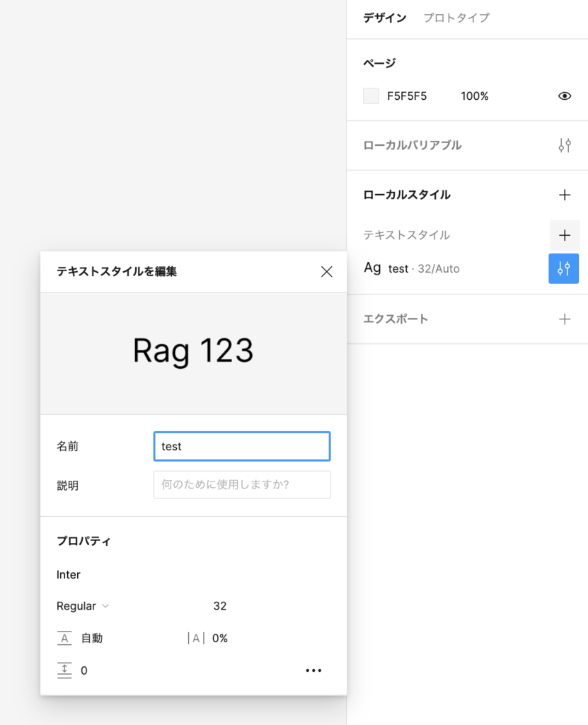Click the edit style icon next to test
The height and width of the screenshot is (725, 588).
564,269
